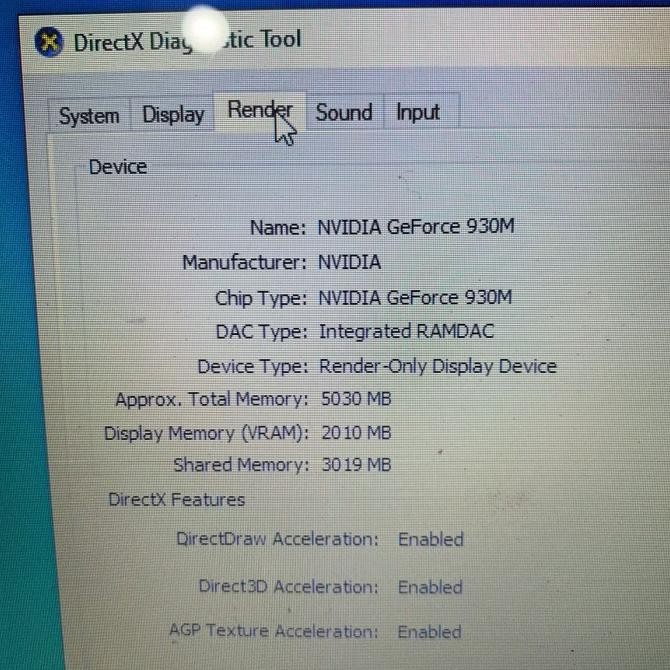Click the 2010 MB VRAM value

pyautogui.click(x=356, y=433)
